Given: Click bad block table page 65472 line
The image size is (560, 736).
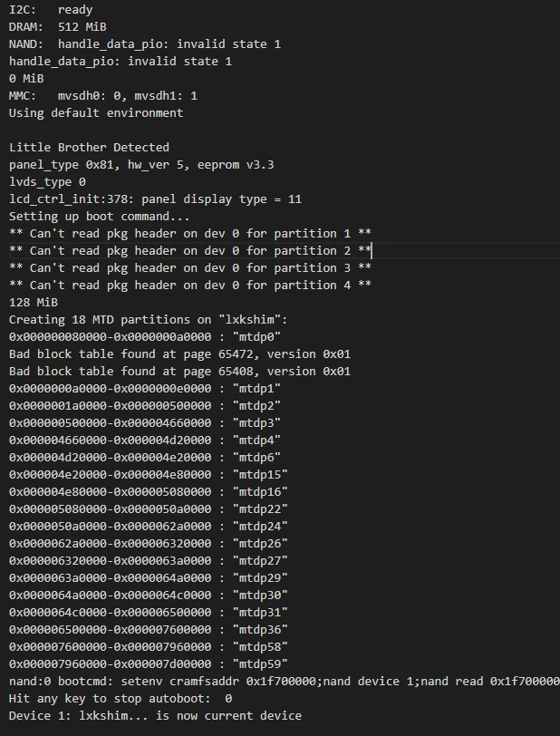Looking at the screenshot, I should [x=179, y=354].
